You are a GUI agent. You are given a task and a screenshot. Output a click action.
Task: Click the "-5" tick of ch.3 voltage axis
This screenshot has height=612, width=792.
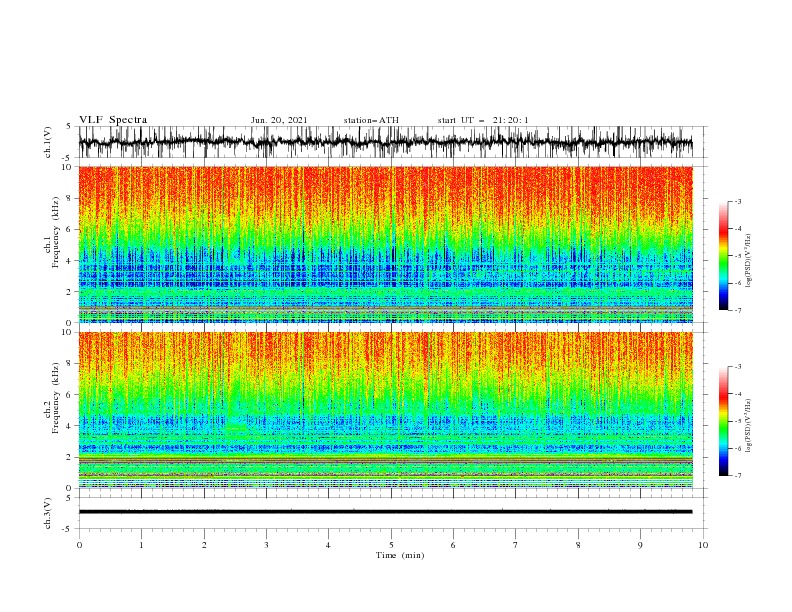click(x=67, y=529)
